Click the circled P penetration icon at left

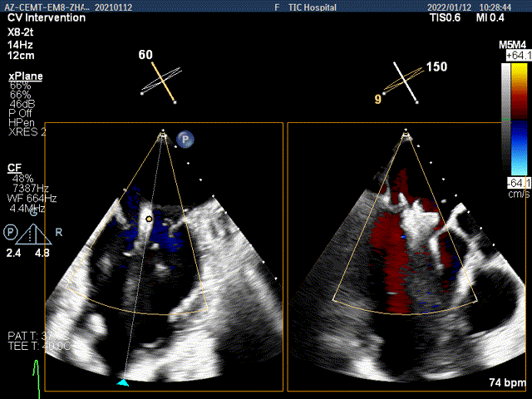click(10, 230)
